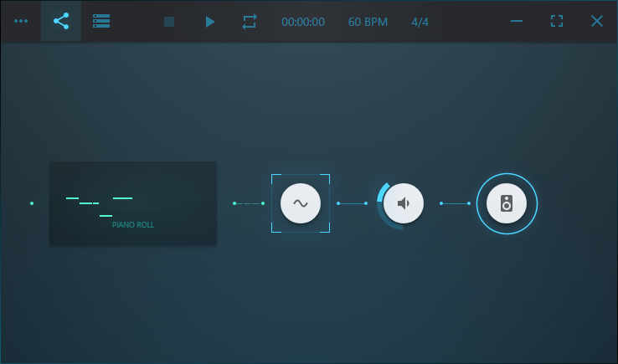618x364 pixels.
Task: Click the input port dot left of Piano Roll
Action: [32, 203]
